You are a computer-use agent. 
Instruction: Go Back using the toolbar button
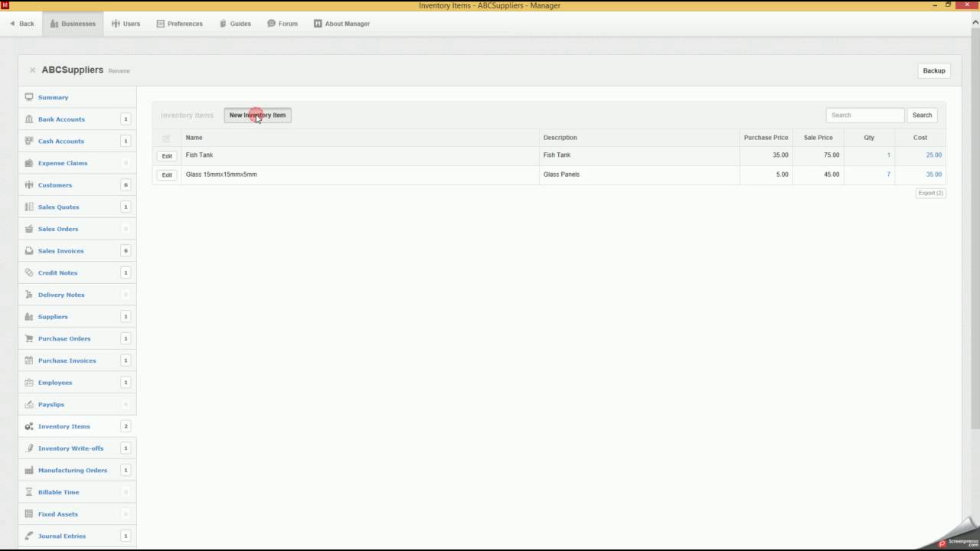coord(22,24)
